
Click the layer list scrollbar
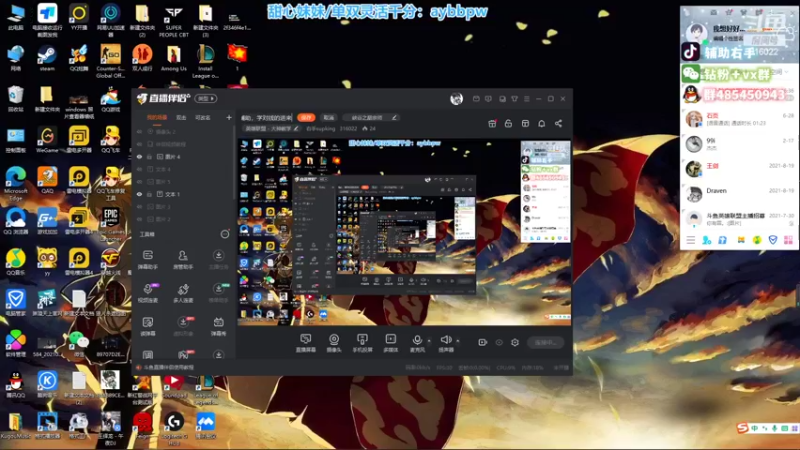(x=234, y=163)
